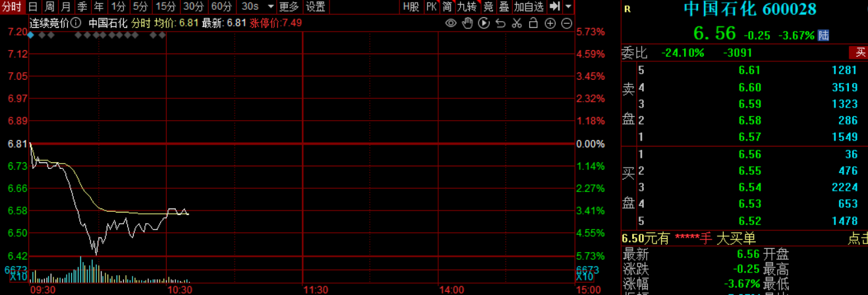This screenshot has height=295, width=868.
Task: Click the R badge beside stock name
Action: pos(627,9)
